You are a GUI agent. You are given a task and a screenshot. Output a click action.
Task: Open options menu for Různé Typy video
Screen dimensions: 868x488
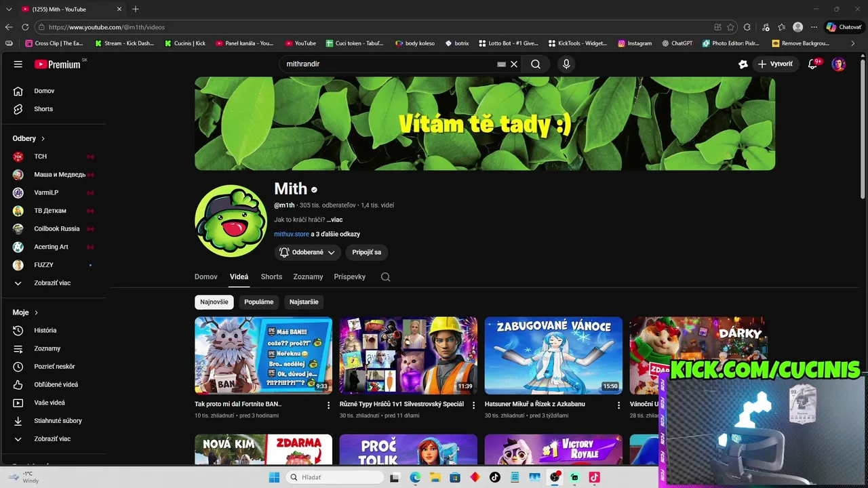(474, 405)
